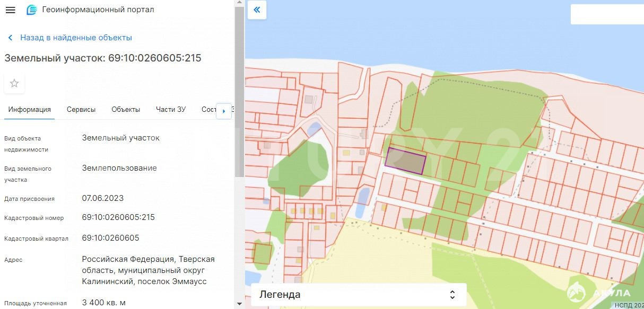Click the Геоинформационный портал logo icon
Screen dimensions: 644x309
point(32,10)
